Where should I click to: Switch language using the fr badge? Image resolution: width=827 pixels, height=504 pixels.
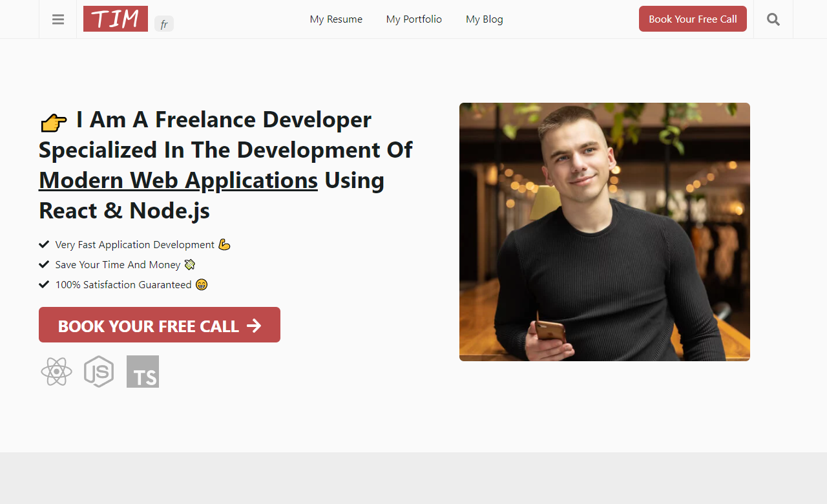click(164, 25)
